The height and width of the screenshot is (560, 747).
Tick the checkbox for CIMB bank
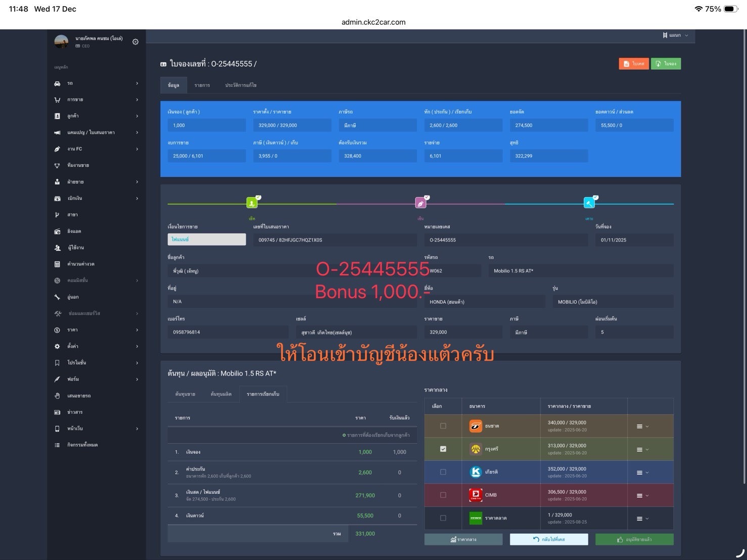pos(443,495)
